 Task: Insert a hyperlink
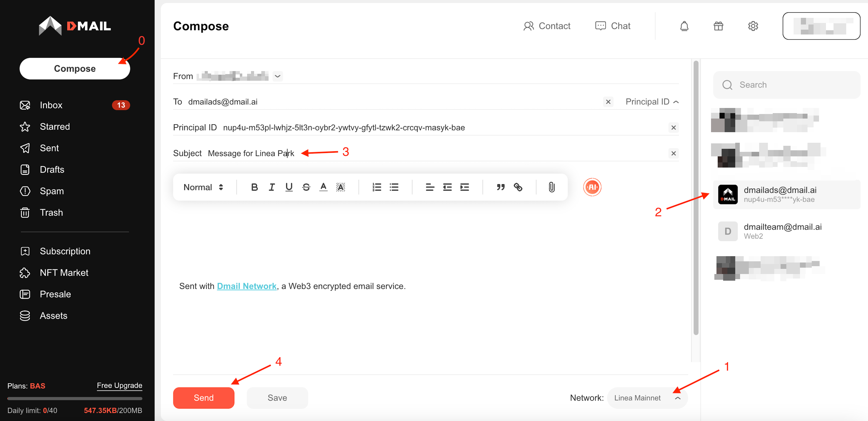(518, 187)
